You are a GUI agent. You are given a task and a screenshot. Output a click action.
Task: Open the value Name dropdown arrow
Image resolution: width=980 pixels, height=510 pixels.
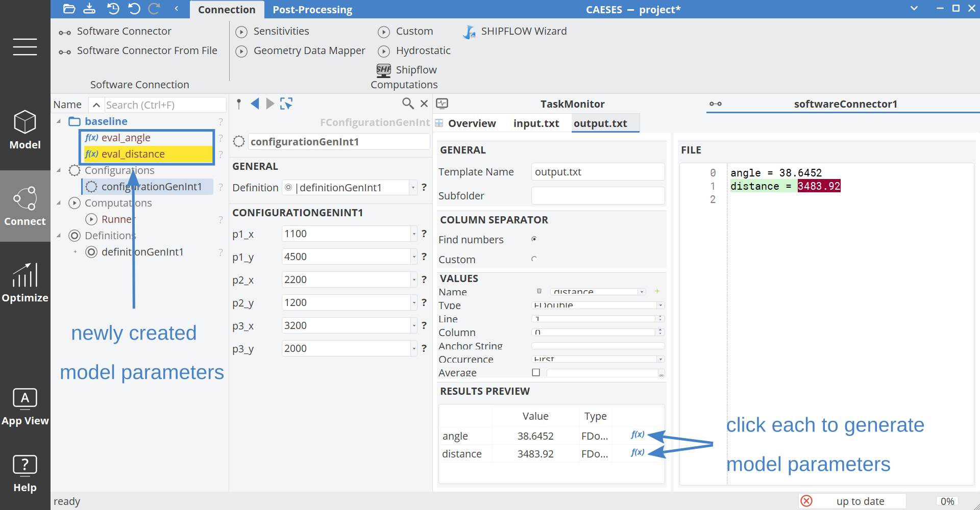pyautogui.click(x=642, y=292)
